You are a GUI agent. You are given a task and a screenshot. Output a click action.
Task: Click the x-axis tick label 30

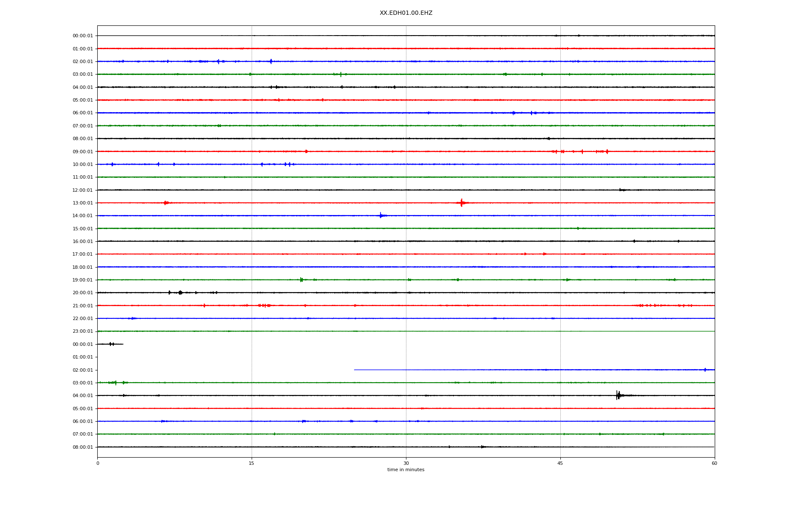click(x=406, y=463)
